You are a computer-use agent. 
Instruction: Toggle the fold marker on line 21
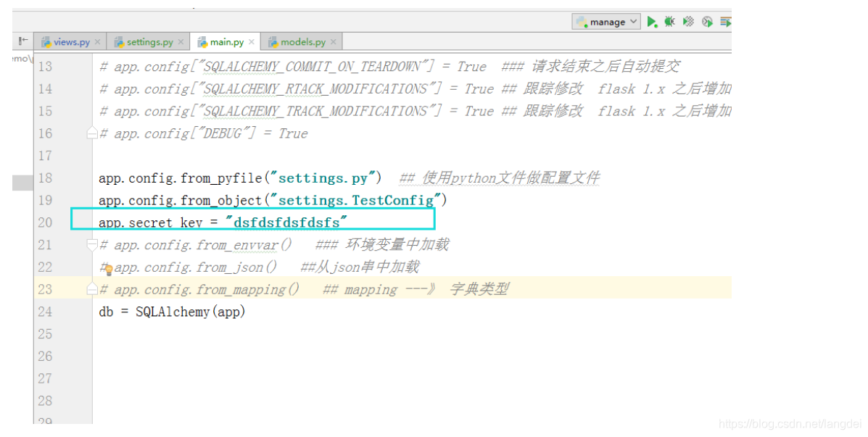pyautogui.click(x=92, y=244)
